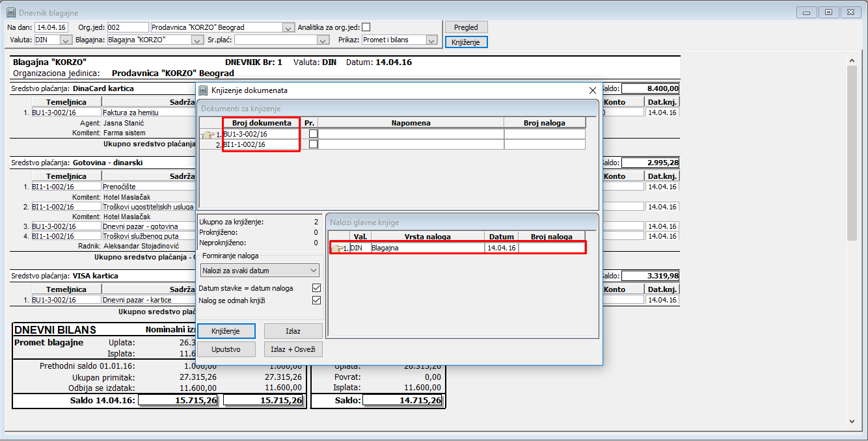Click the Na dan date input field
The image size is (868, 441).
coord(51,27)
